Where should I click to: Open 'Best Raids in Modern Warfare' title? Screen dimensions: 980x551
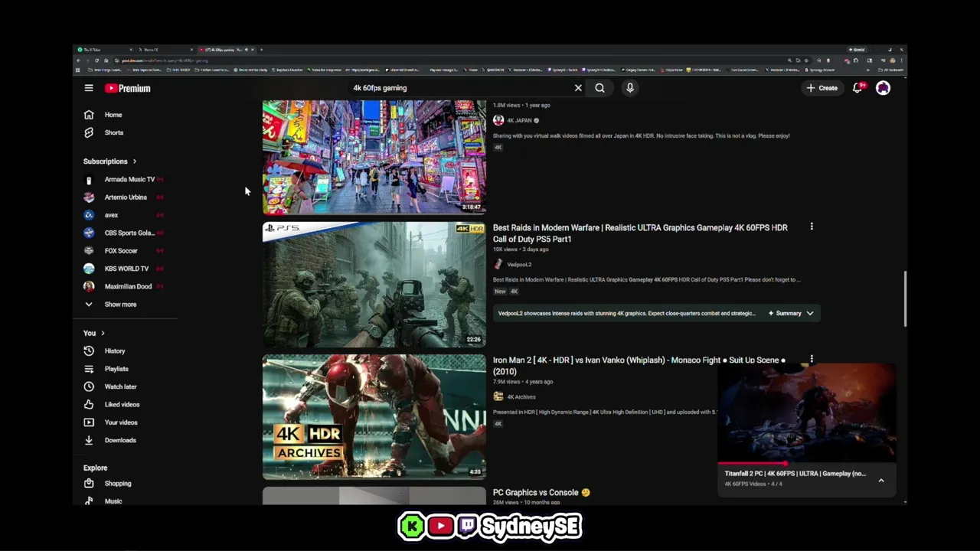[640, 233]
